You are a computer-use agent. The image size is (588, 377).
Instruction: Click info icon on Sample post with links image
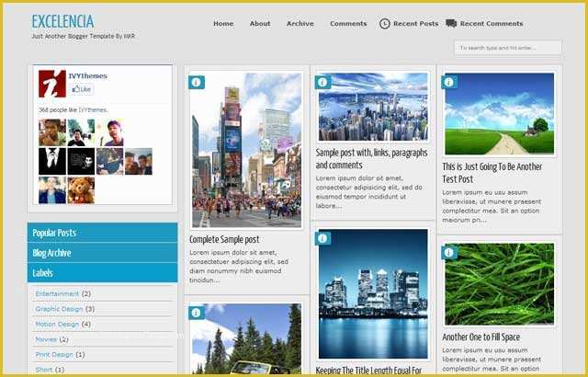pyautogui.click(x=322, y=82)
